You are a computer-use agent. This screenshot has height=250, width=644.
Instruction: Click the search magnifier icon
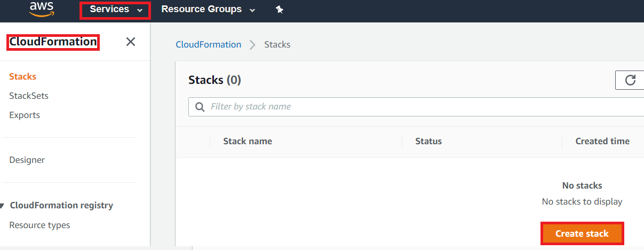[x=200, y=107]
